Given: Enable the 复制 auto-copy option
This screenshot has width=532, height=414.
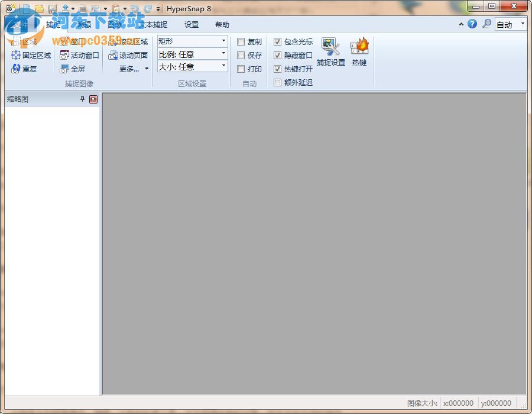Looking at the screenshot, I should 240,41.
